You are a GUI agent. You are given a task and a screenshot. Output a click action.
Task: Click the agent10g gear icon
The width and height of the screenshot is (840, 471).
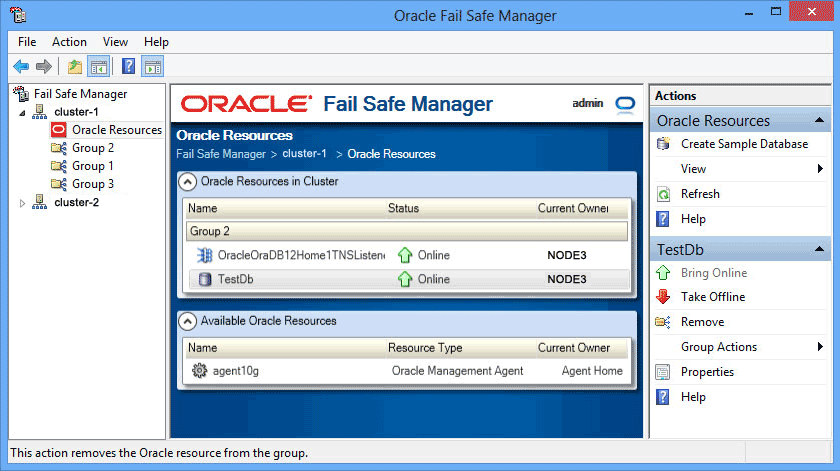click(x=199, y=370)
